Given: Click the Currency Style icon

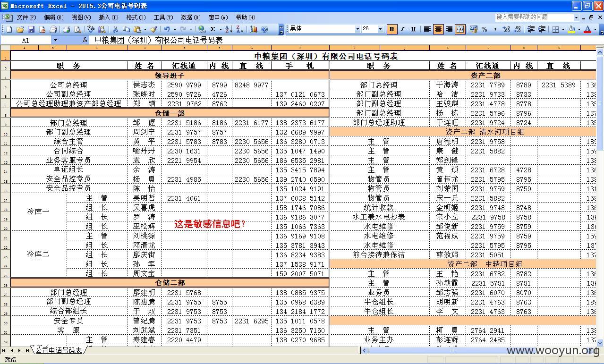Looking at the screenshot, I should 473,29.
